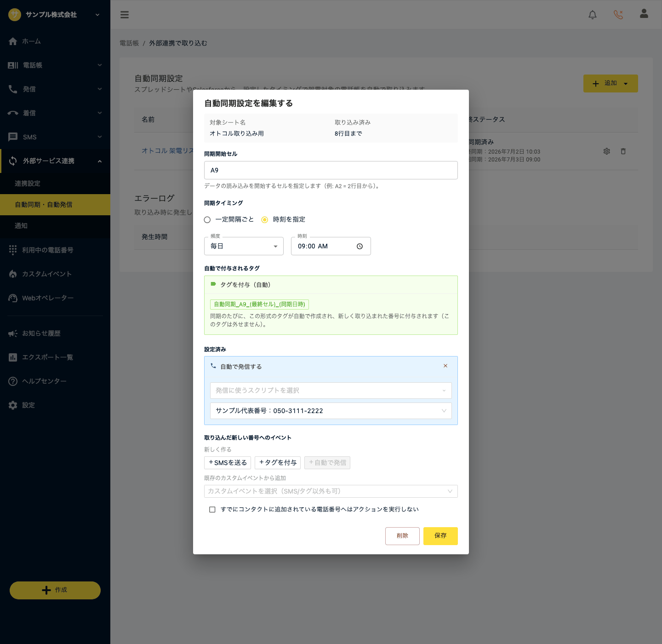
Task: Click the 利用中の電話番号 dialpad icon
Action: [x=13, y=250]
